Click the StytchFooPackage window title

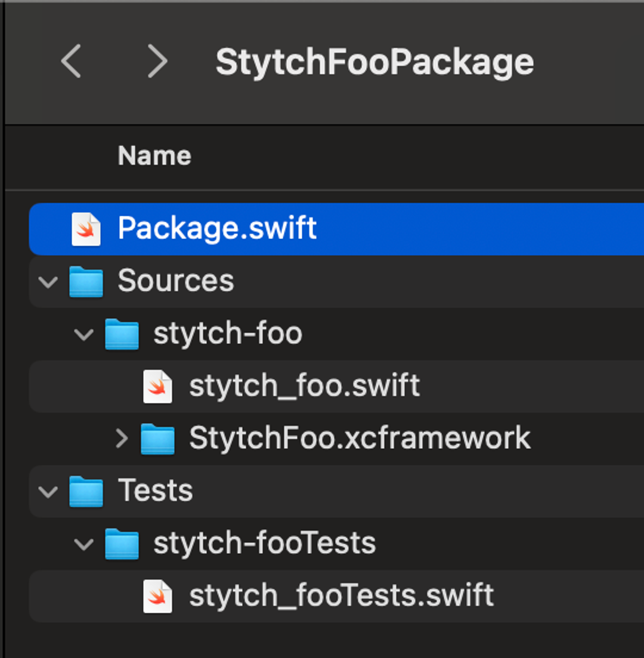(374, 62)
